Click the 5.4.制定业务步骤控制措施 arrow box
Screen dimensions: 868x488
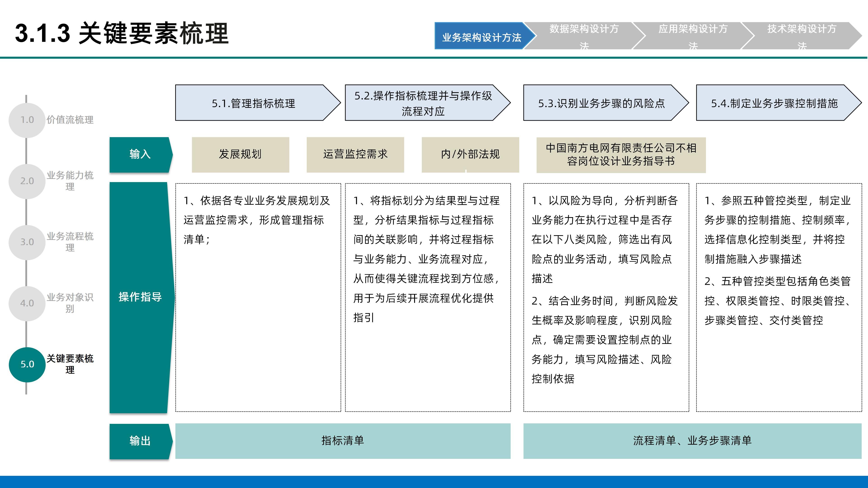(x=779, y=103)
